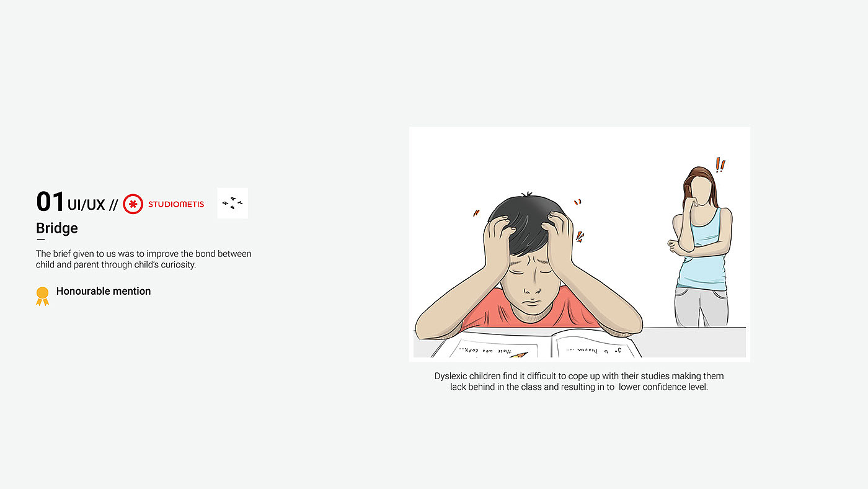
Task: Click the large 01 project number
Action: point(51,202)
